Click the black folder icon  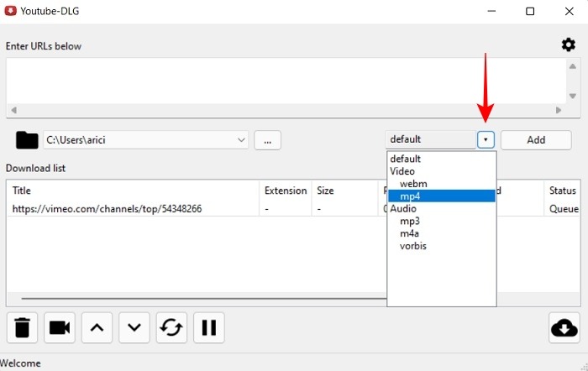click(27, 140)
